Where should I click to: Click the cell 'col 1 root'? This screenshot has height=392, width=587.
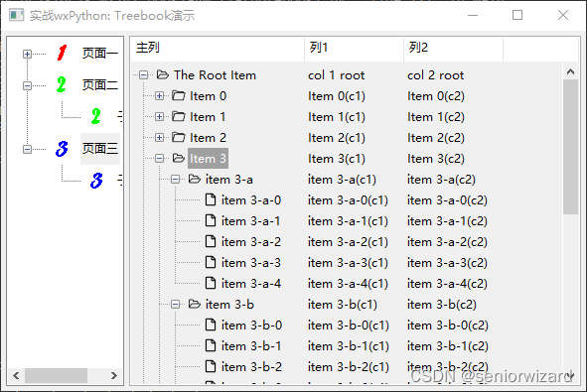[336, 75]
